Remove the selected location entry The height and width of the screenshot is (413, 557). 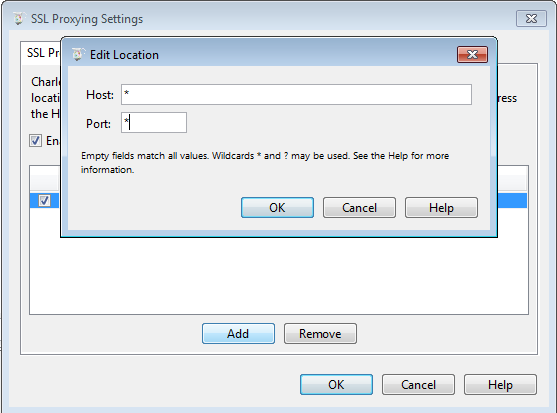(x=320, y=333)
